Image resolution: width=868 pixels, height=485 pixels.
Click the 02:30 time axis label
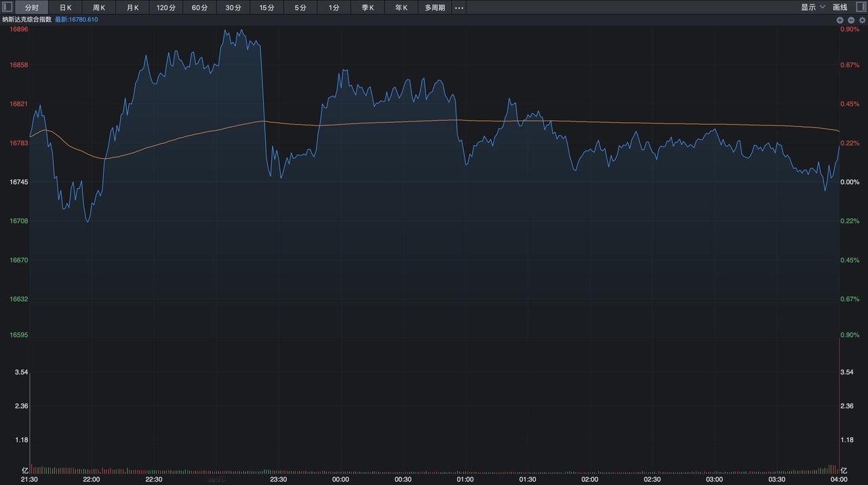pyautogui.click(x=652, y=480)
